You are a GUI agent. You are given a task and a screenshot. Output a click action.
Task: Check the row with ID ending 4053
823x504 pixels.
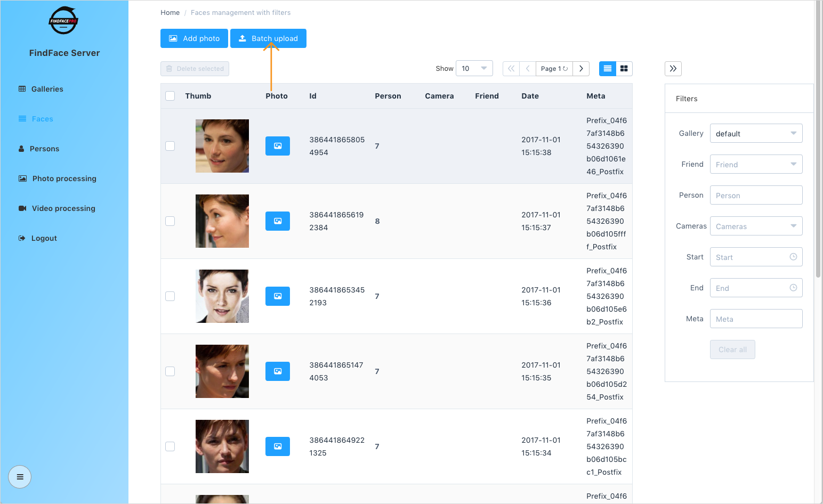pyautogui.click(x=170, y=371)
